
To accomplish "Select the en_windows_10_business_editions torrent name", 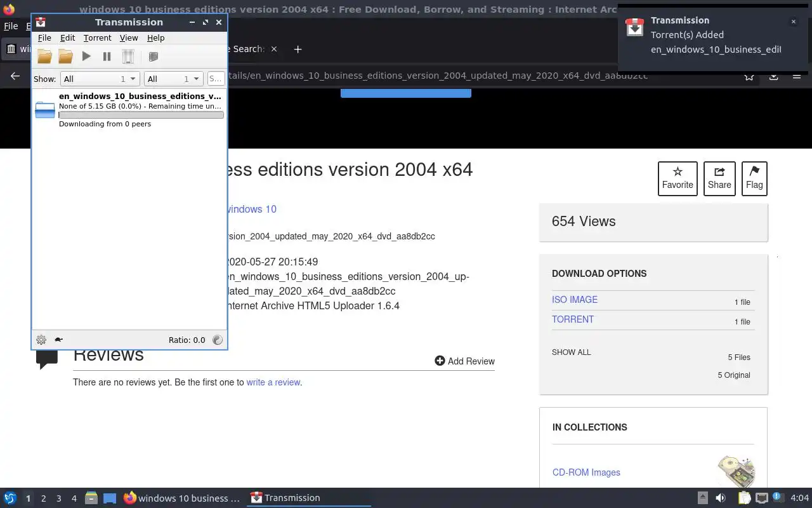I will point(140,96).
